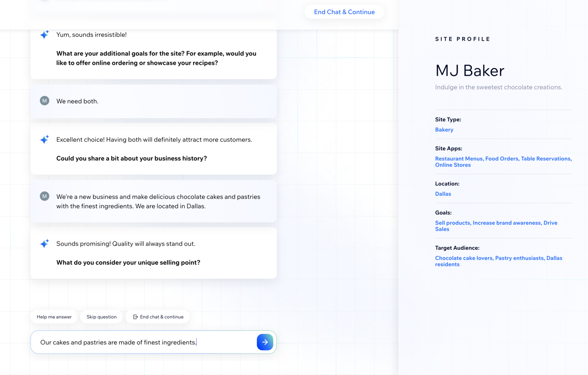
Task: Click AI sparkle icon beside 'Sounds promising!'
Action: pos(45,244)
